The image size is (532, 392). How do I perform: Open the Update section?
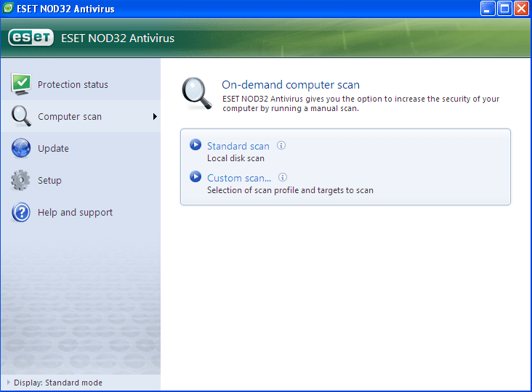pyautogui.click(x=81, y=148)
